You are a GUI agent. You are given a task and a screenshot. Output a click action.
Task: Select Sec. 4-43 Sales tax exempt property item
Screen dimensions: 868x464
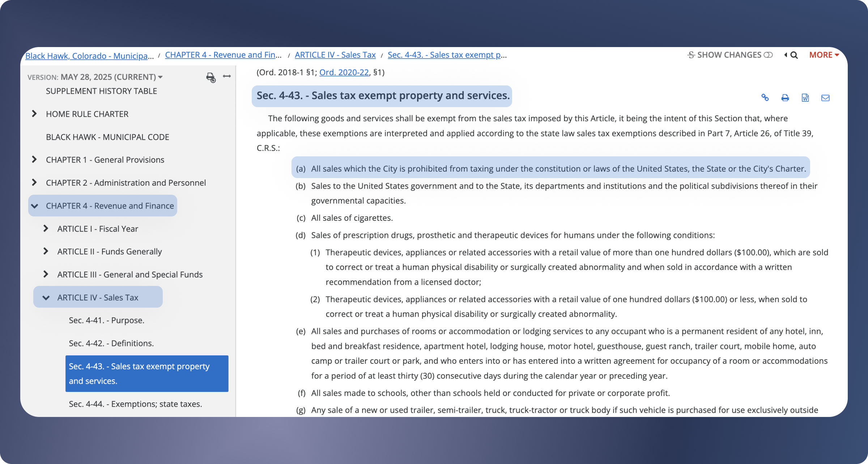147,374
